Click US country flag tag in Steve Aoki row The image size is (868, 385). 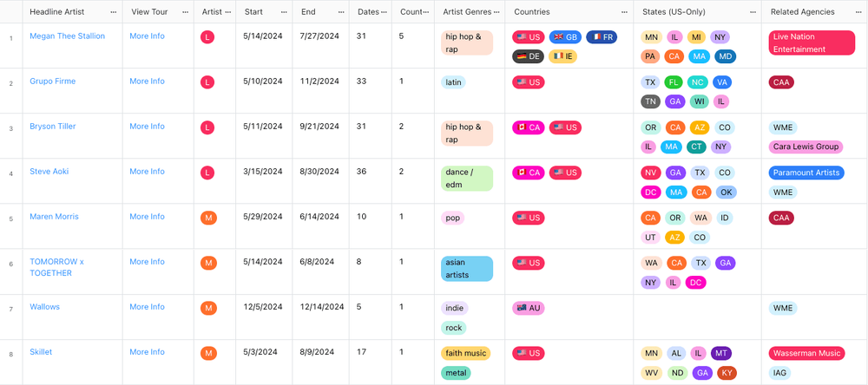[x=565, y=173]
